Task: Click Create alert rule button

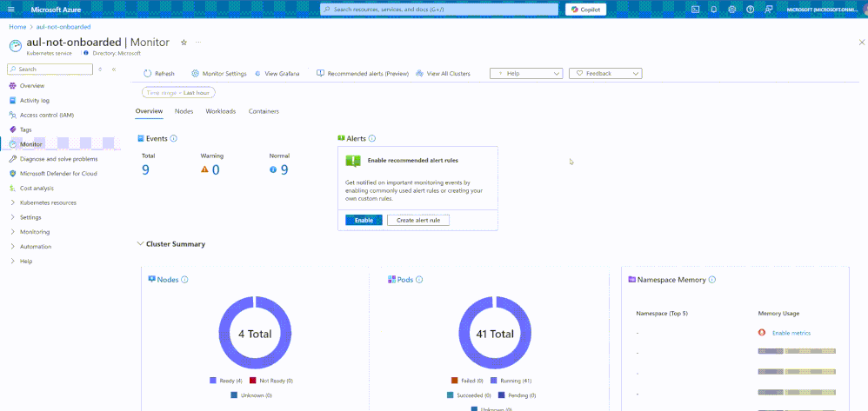Action: point(418,220)
